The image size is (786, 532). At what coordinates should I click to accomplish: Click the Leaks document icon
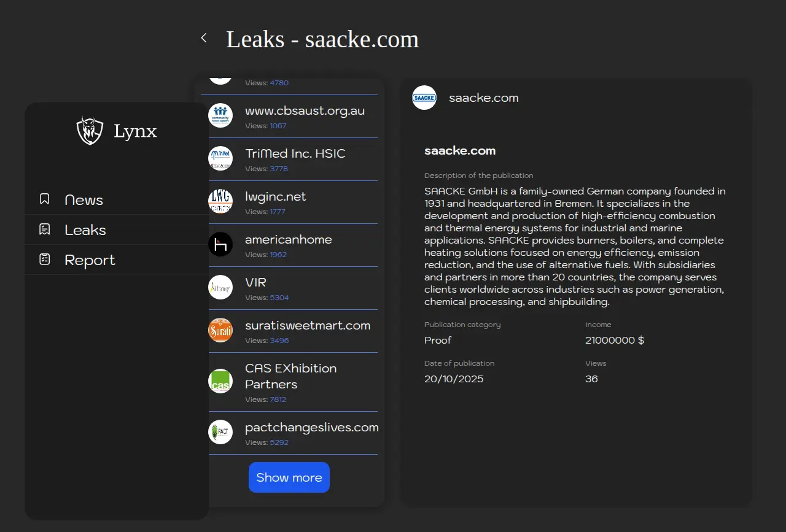click(45, 229)
